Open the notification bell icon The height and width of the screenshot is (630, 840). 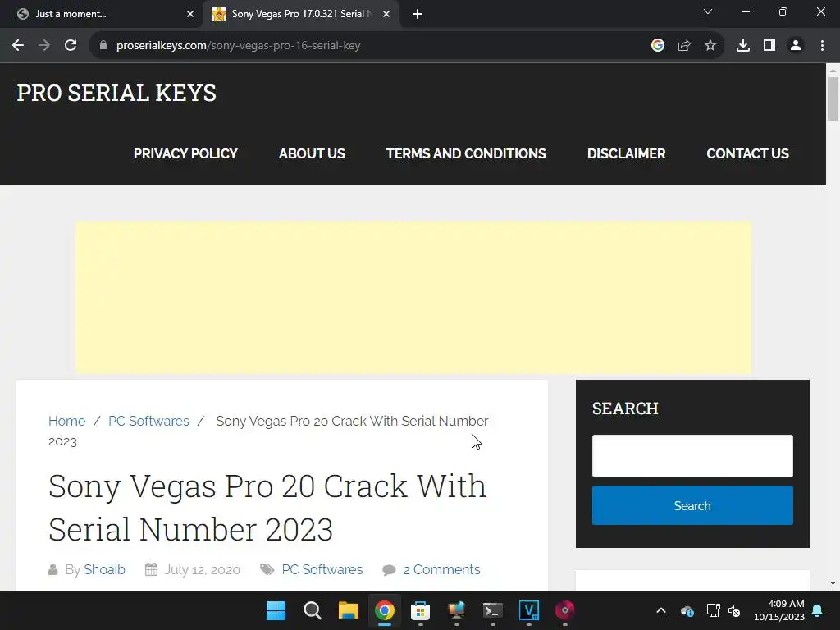[x=818, y=610]
